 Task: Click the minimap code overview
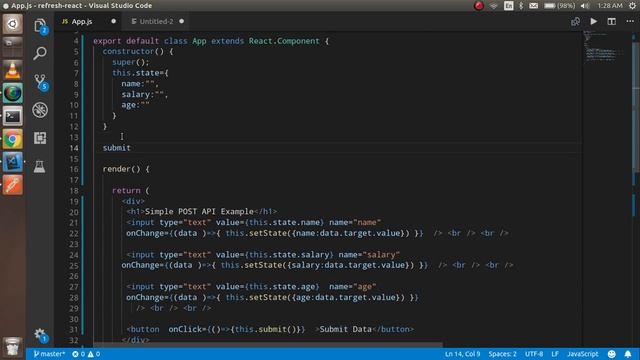(605, 46)
